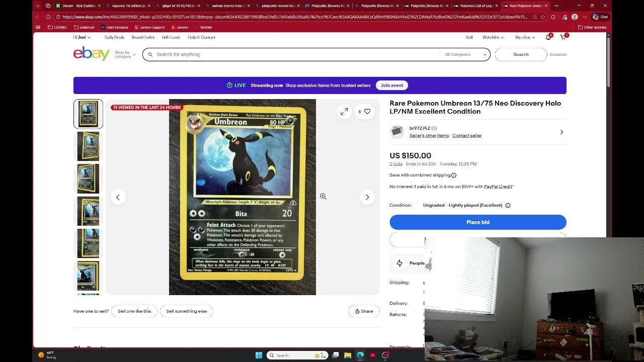Show next listing photo arrow
The height and width of the screenshot is (362, 644).
pos(367,197)
